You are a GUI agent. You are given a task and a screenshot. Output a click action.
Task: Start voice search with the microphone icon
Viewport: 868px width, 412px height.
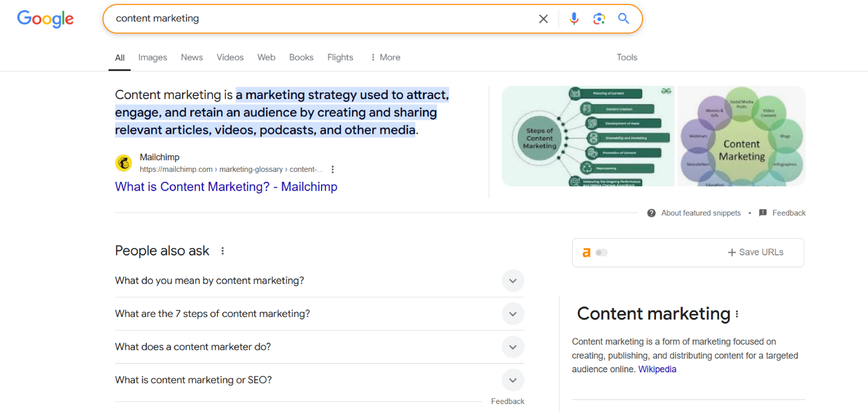[x=574, y=19]
